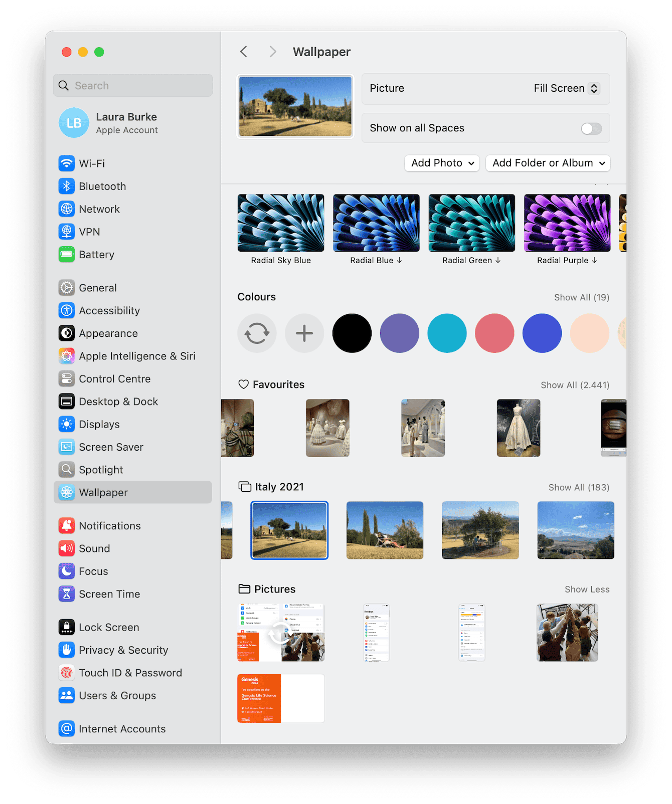Image resolution: width=672 pixels, height=804 pixels.
Task: Open Bluetooth settings icon
Action: [67, 186]
